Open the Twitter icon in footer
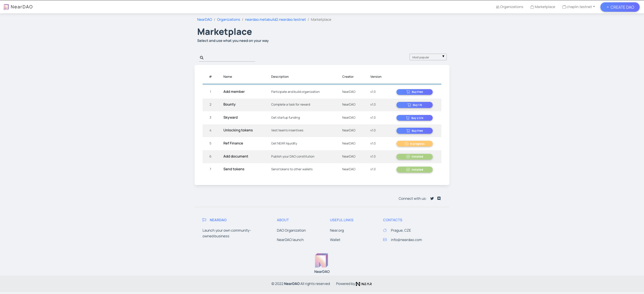The width and height of the screenshot is (644, 294). click(432, 198)
